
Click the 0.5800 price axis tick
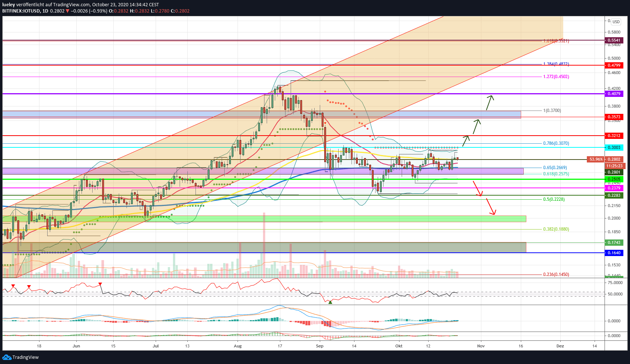614,32
